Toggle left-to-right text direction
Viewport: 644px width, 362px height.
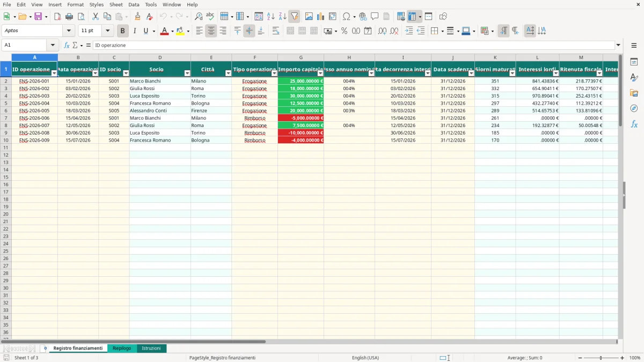click(503, 31)
